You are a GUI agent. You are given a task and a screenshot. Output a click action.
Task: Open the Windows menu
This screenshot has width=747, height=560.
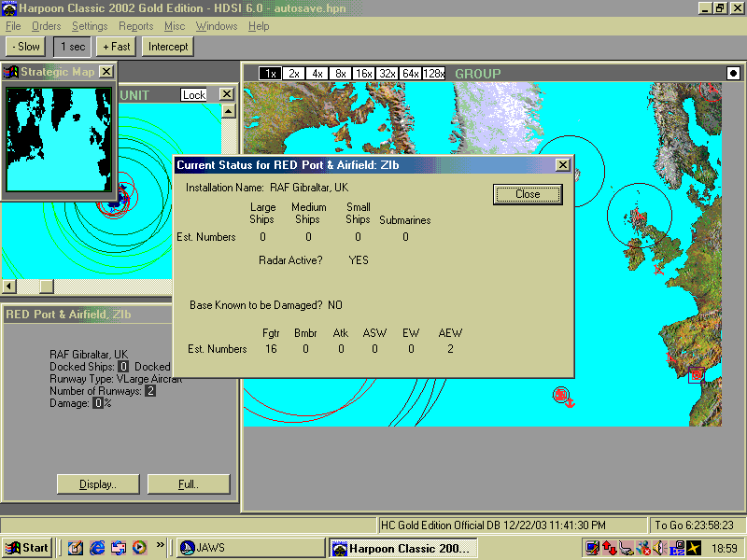coord(217,26)
